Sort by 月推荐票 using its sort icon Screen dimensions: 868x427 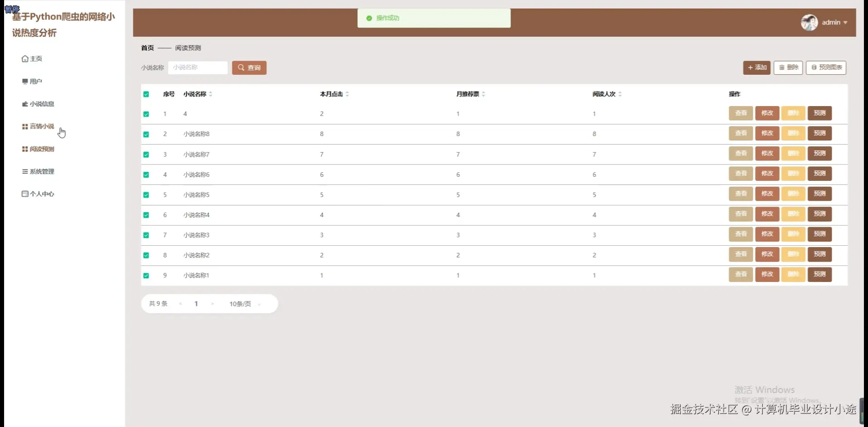[x=483, y=94]
